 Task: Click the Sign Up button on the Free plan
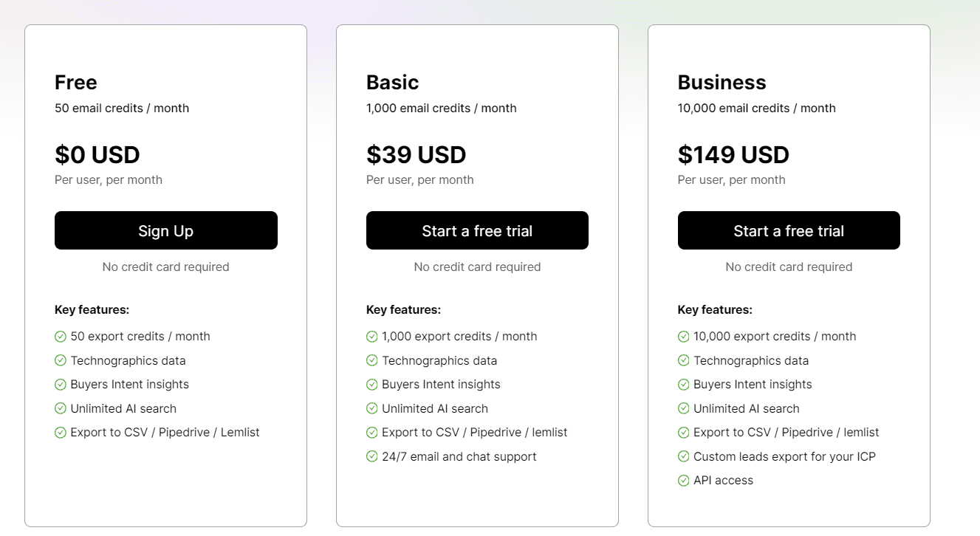(x=165, y=230)
